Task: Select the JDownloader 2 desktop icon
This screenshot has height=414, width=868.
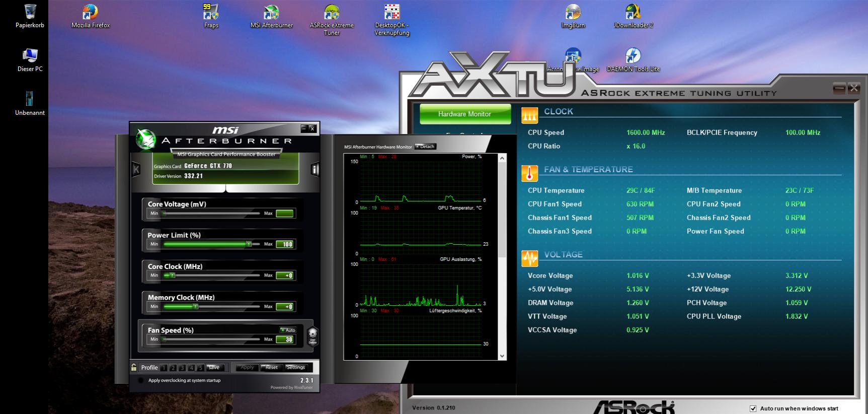Action: [x=633, y=15]
